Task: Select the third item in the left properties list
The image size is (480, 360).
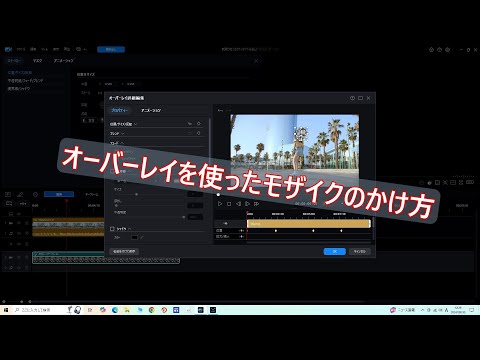Action: tap(19, 89)
